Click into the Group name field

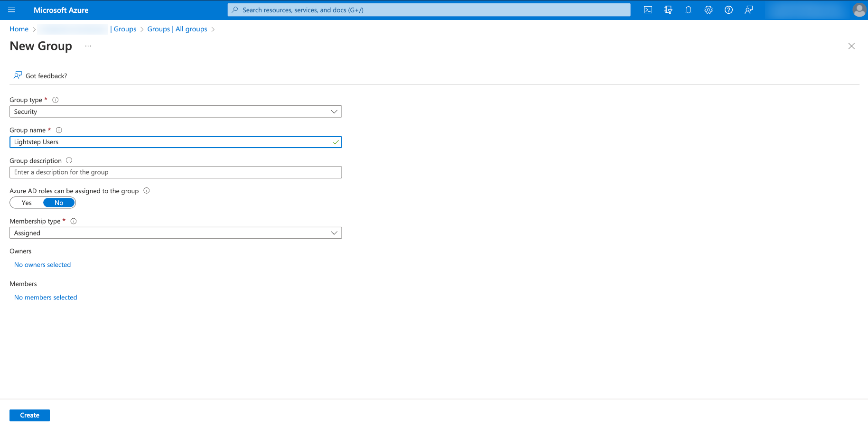176,142
